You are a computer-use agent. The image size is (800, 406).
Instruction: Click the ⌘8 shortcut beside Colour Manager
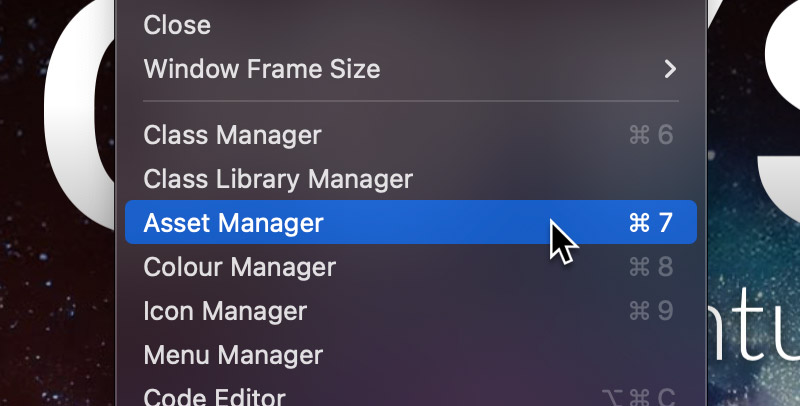tap(651, 268)
